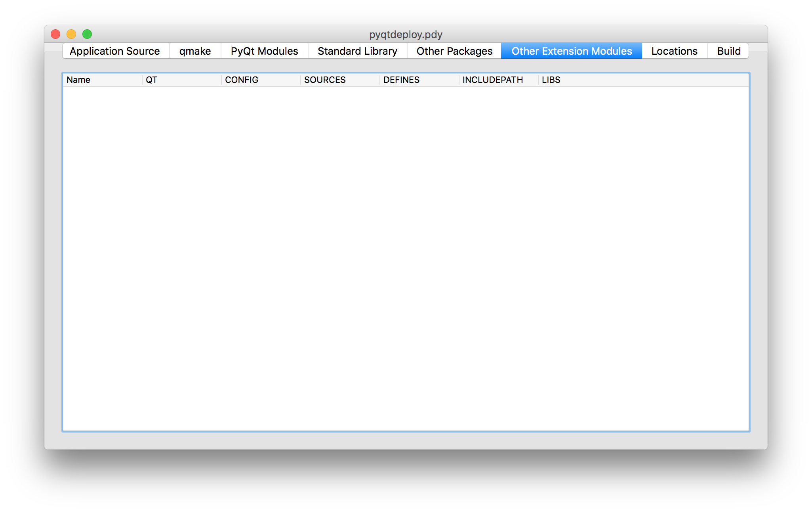
Task: Click the SOURCES column header
Action: (340, 80)
